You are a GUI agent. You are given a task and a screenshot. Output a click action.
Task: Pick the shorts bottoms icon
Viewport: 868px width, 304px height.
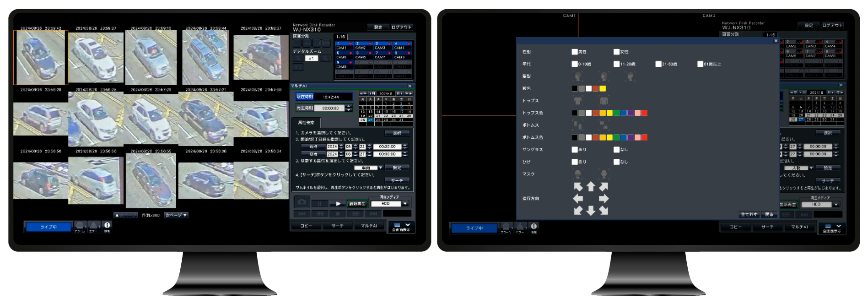(604, 125)
